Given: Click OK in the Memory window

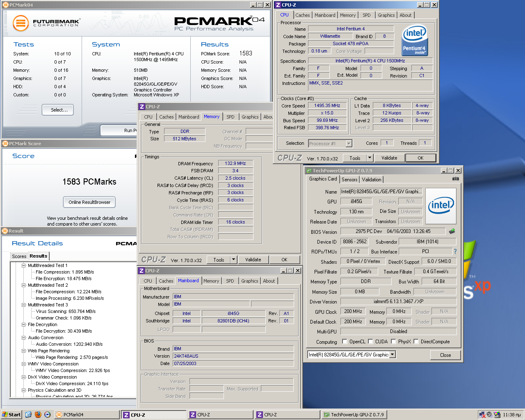Looking at the screenshot, I should (284, 260).
